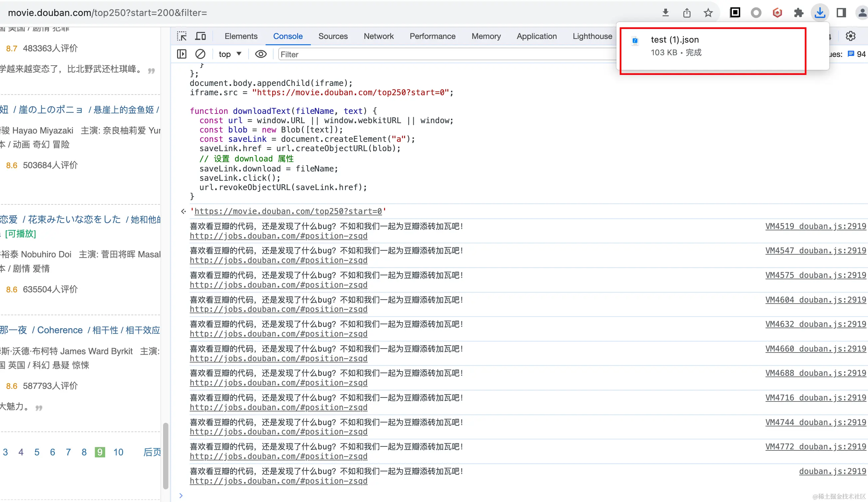Toggle the browser side panel icon
Image resolution: width=868 pixels, height=502 pixels.
tap(841, 13)
